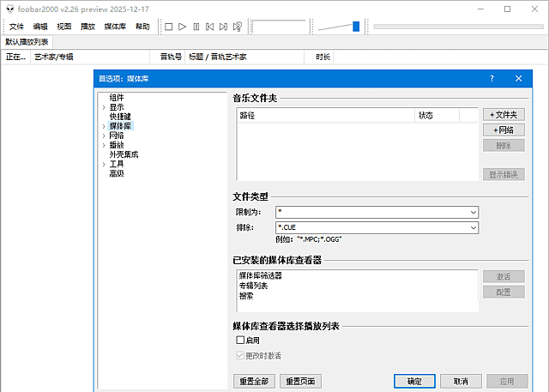The image size is (549, 392).
Task: Select 显示 in the preferences tree
Action: click(117, 107)
